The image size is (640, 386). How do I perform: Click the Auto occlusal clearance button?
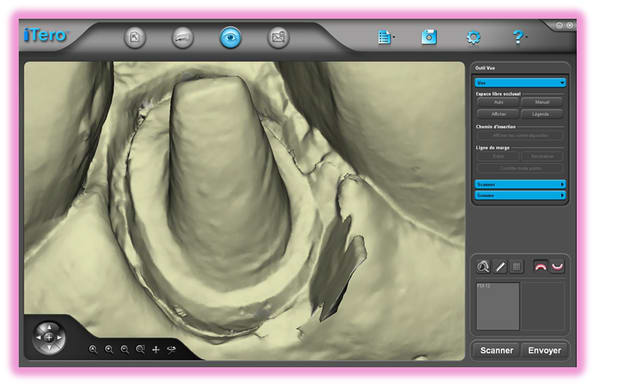498,102
